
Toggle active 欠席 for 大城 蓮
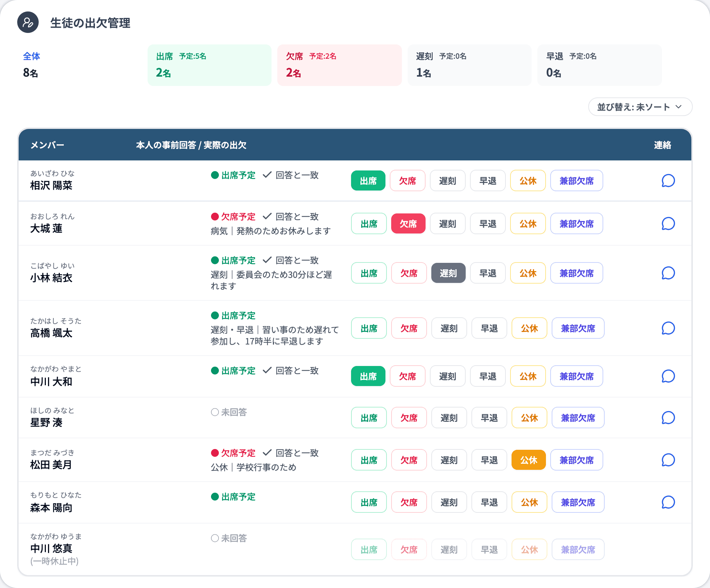click(x=408, y=224)
